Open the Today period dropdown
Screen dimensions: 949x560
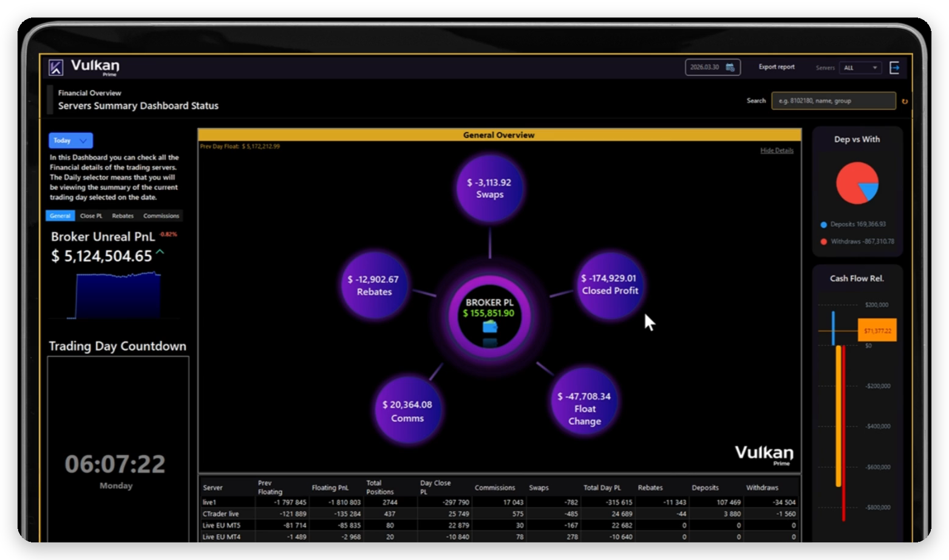(70, 140)
